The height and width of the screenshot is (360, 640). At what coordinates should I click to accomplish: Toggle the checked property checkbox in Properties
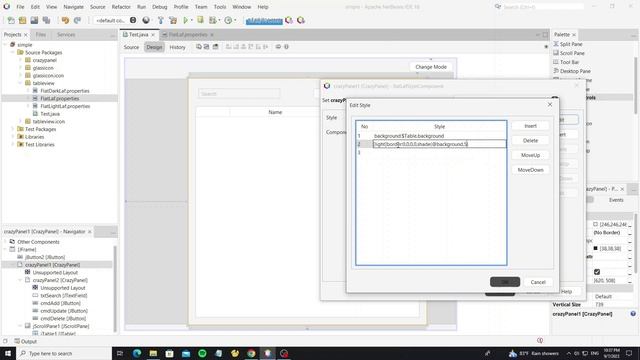click(597, 272)
